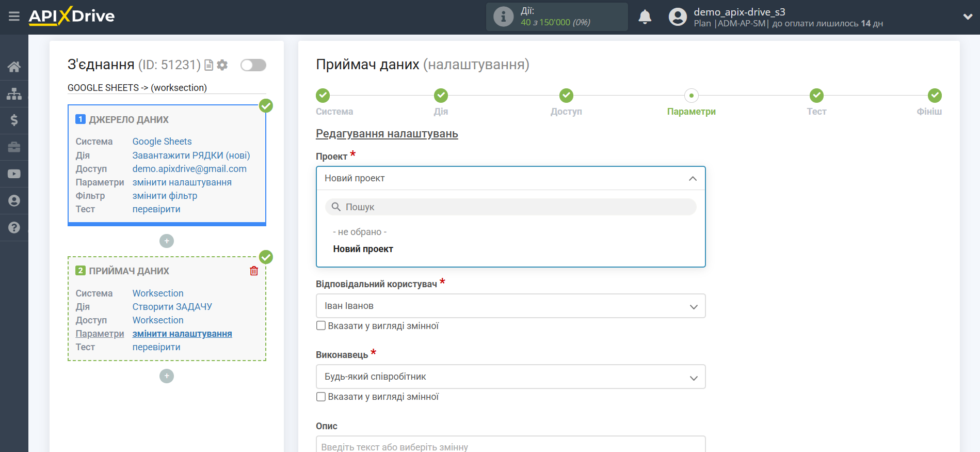Open the user profile icon in sidebar
The image size is (980, 452).
tap(14, 201)
